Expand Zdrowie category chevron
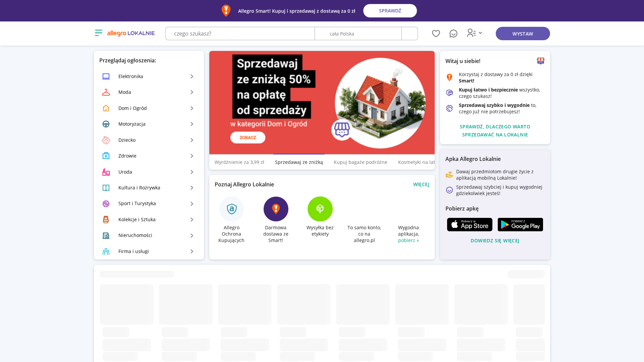This screenshot has width=644, height=362. coord(192,156)
